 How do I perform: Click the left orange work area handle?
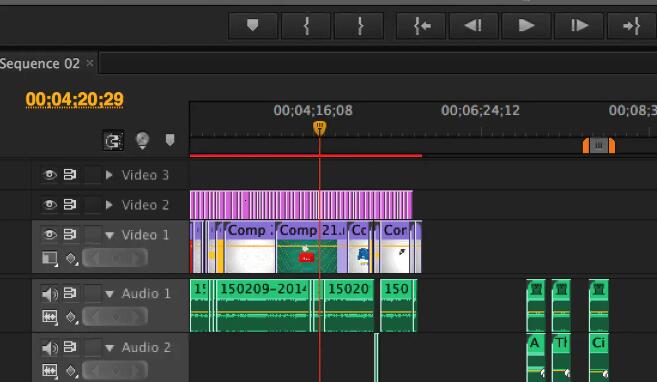(x=586, y=146)
